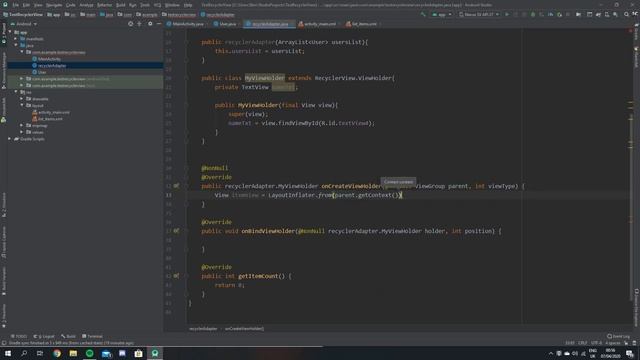Open the app run configuration dropdown
The width and height of the screenshot is (640, 360).
coord(442,14)
